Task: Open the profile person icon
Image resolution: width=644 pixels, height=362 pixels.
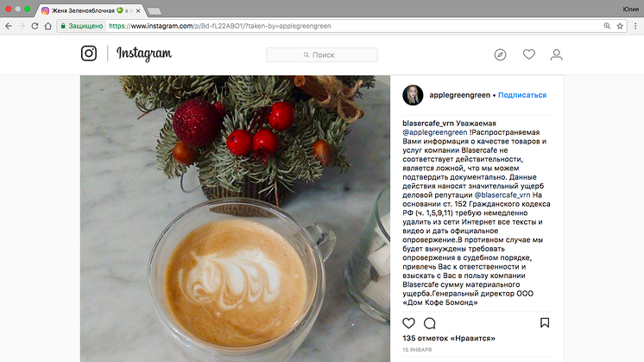Action: click(557, 54)
